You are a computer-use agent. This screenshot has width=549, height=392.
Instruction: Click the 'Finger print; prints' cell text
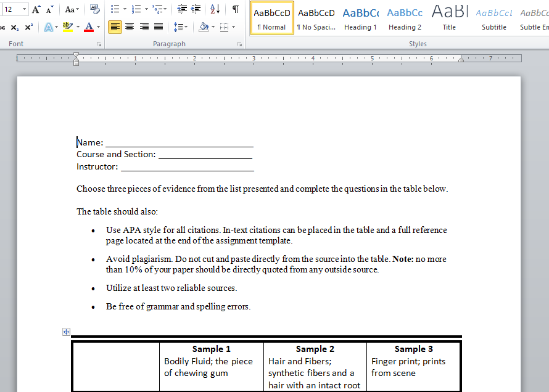point(408,361)
